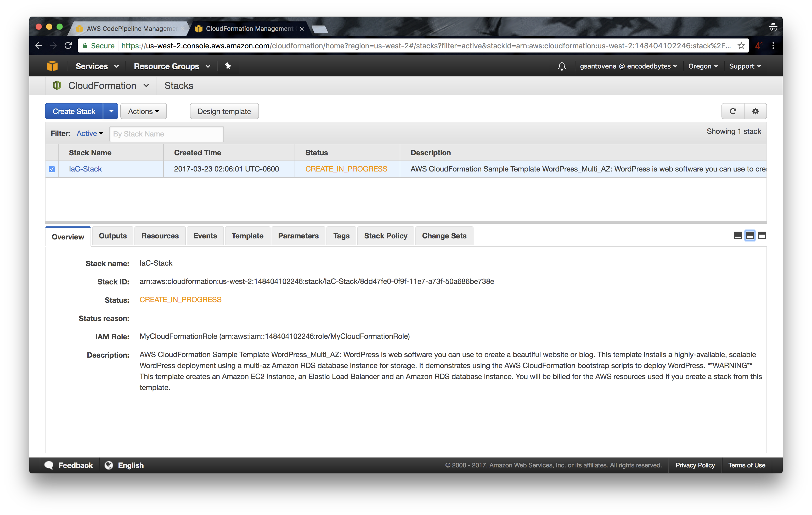Reload page with browser refresh icon
Screen dimensions: 812x515
click(68, 45)
